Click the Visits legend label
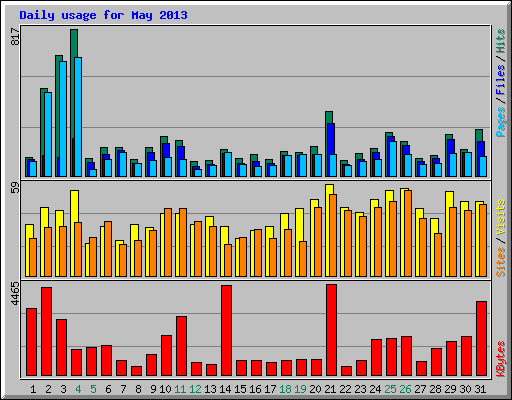 pos(501,218)
